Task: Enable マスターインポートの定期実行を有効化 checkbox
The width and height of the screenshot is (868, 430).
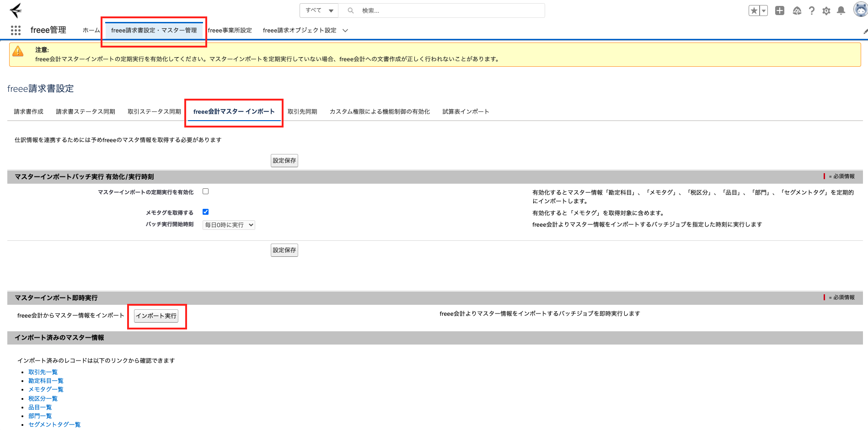Action: tap(206, 191)
